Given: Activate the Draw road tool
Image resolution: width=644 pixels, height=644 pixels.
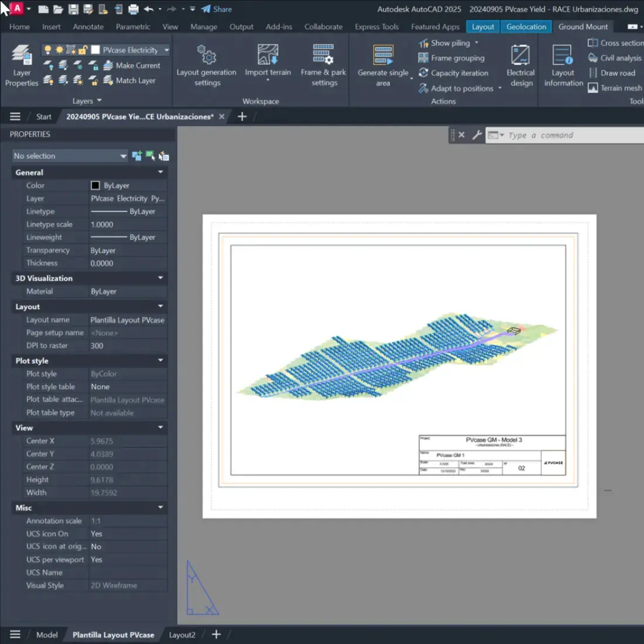Looking at the screenshot, I should pos(612,73).
